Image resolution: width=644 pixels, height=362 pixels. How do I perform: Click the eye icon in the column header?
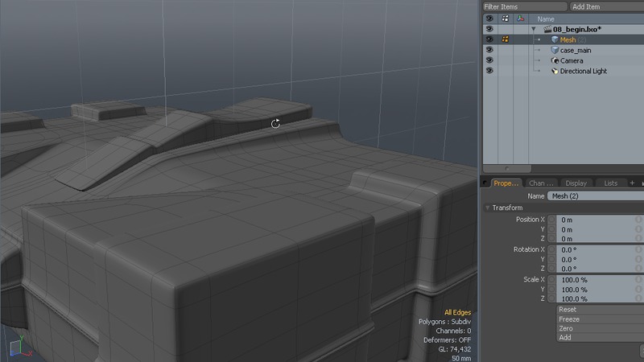click(489, 19)
